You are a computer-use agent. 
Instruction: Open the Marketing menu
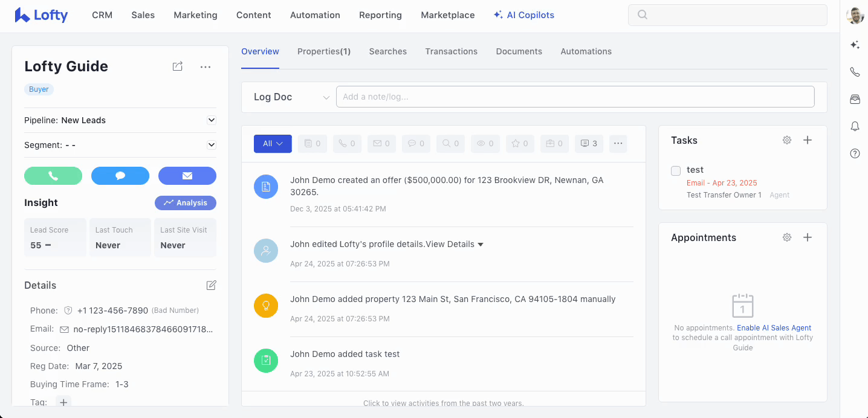[x=195, y=15]
